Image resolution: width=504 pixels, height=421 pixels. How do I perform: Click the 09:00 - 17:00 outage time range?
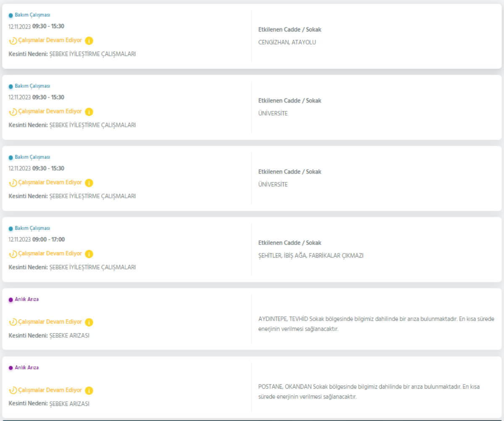click(48, 239)
